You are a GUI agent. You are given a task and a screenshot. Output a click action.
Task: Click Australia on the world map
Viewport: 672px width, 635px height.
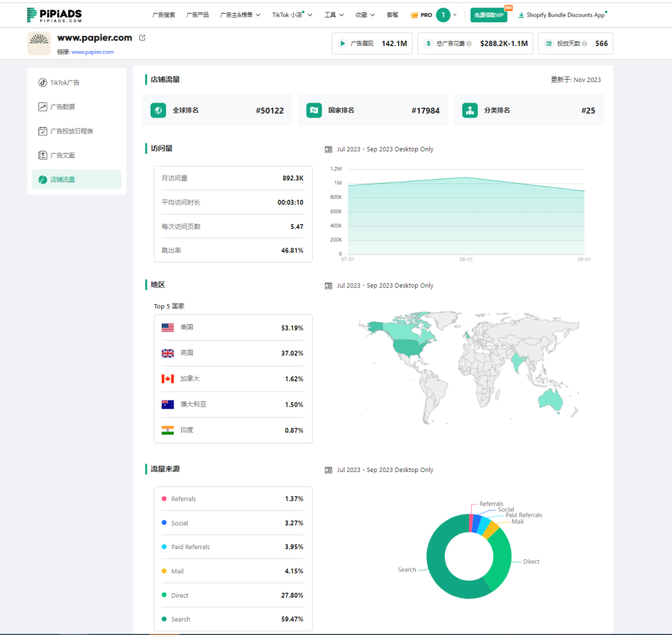point(550,399)
